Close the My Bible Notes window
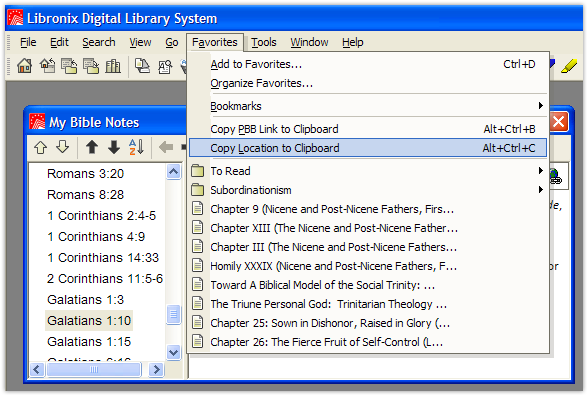This screenshot has height=396, width=588. pyautogui.click(x=559, y=122)
